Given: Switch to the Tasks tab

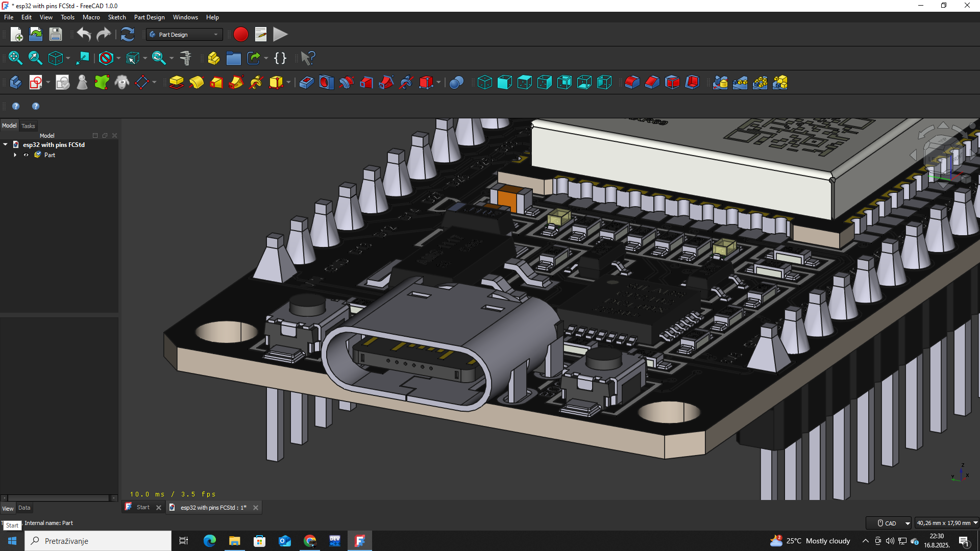Looking at the screenshot, I should pyautogui.click(x=28, y=126).
